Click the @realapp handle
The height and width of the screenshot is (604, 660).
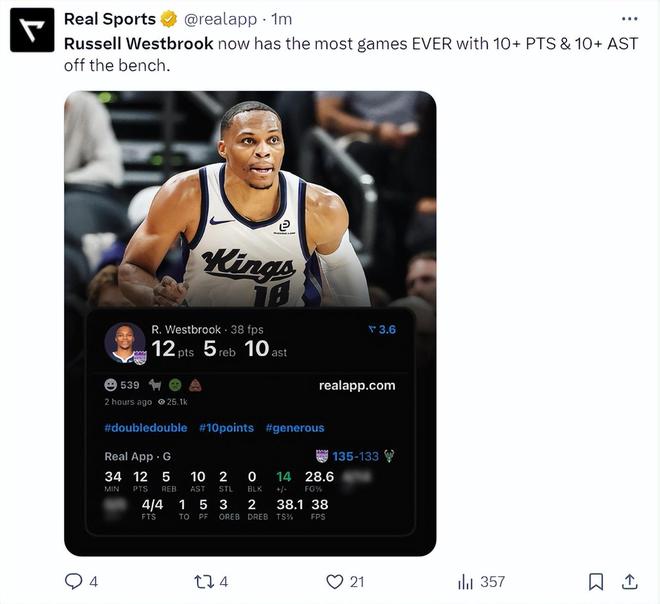click(x=222, y=19)
